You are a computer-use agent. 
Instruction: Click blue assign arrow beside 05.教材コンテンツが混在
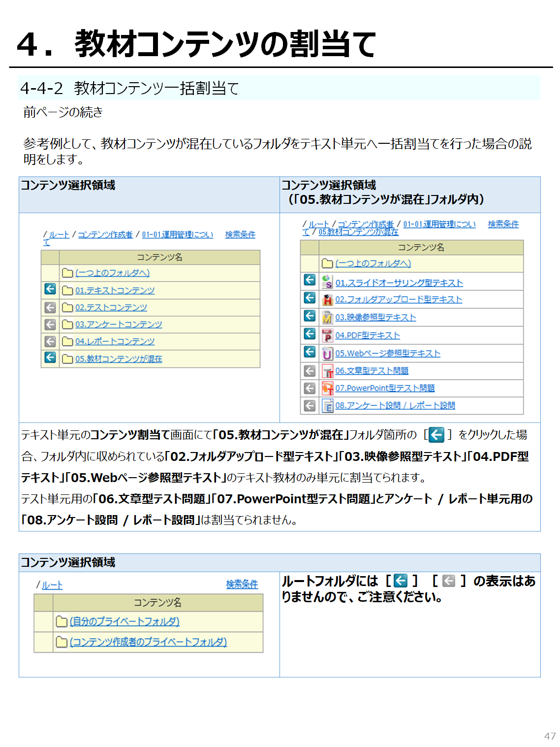pos(50,357)
